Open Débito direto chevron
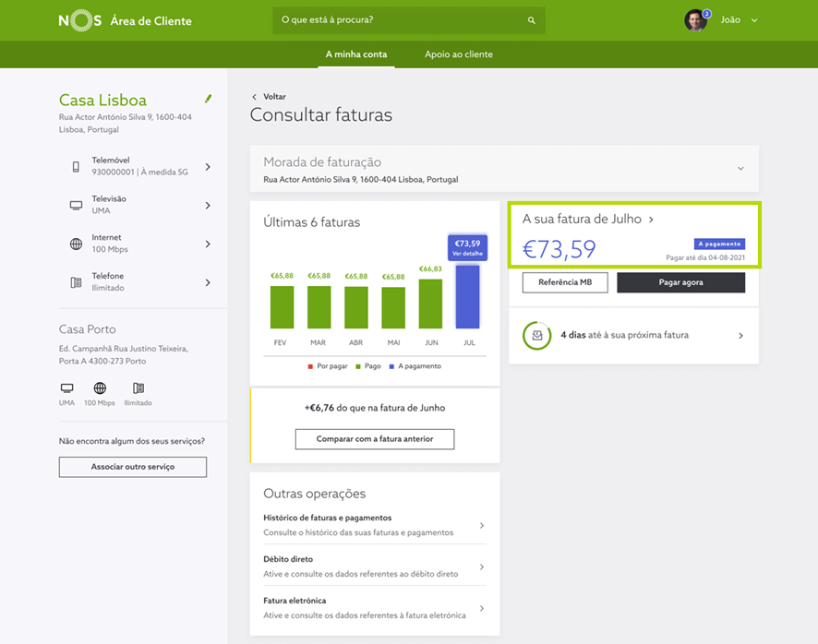The width and height of the screenshot is (818, 644). click(x=482, y=566)
